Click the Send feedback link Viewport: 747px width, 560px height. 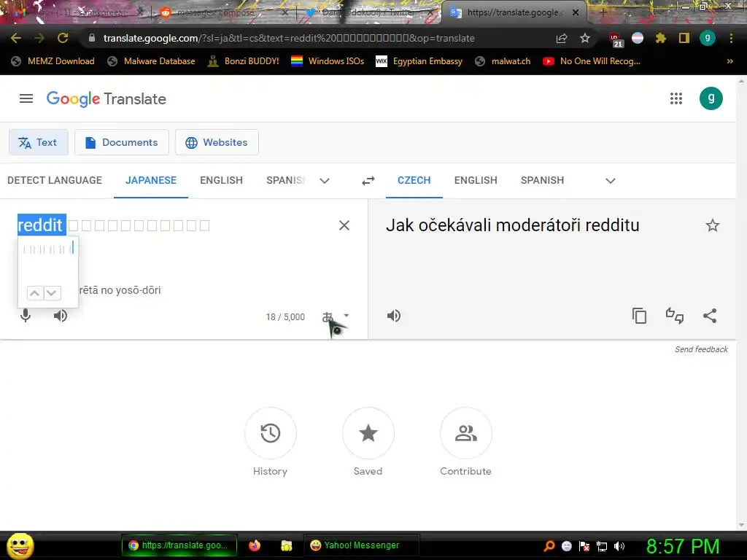(701, 349)
